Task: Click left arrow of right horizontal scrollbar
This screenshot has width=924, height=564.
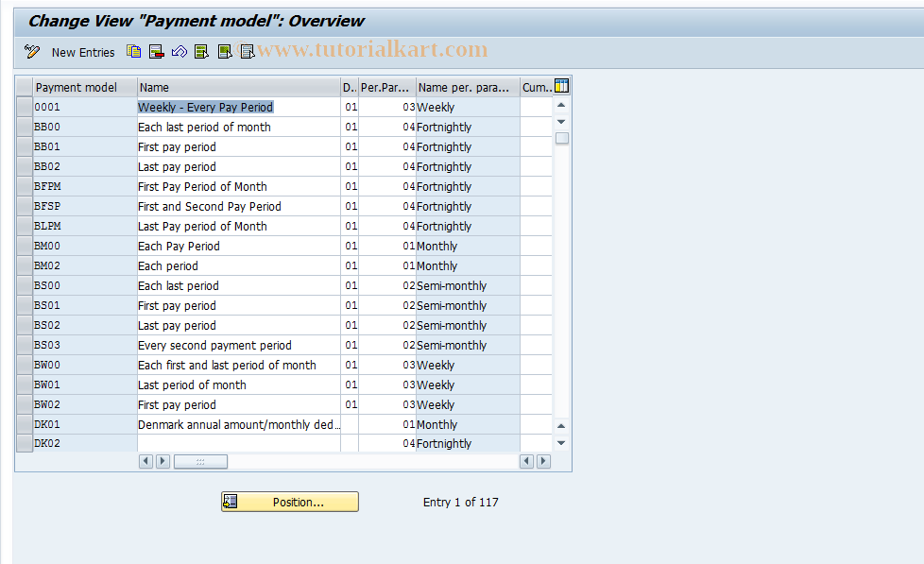Action: (x=527, y=461)
